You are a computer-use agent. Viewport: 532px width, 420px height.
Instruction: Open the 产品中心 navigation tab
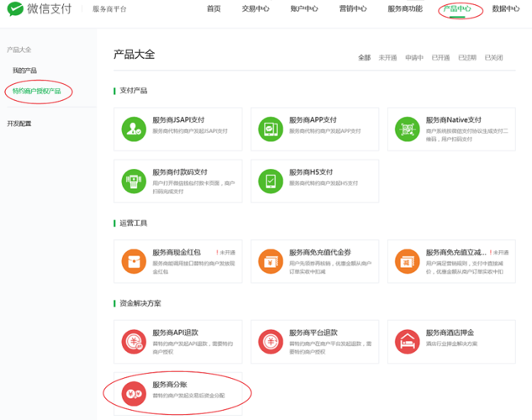[x=456, y=9]
